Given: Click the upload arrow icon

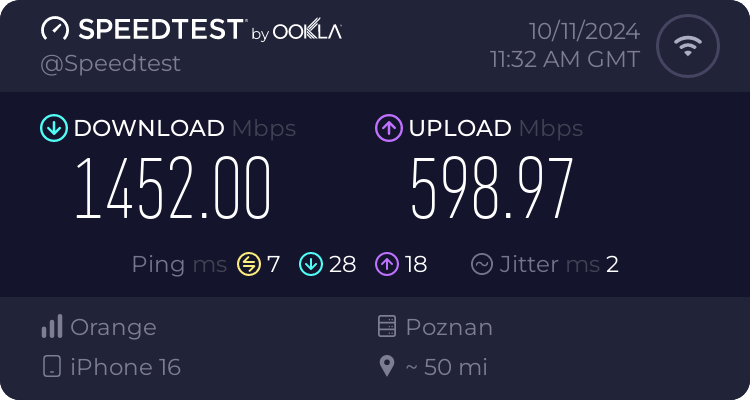Looking at the screenshot, I should 388,128.
